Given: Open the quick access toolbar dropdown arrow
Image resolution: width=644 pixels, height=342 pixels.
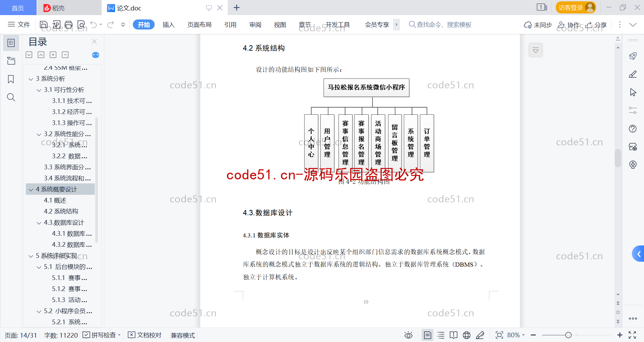Looking at the screenshot, I should coord(123,24).
